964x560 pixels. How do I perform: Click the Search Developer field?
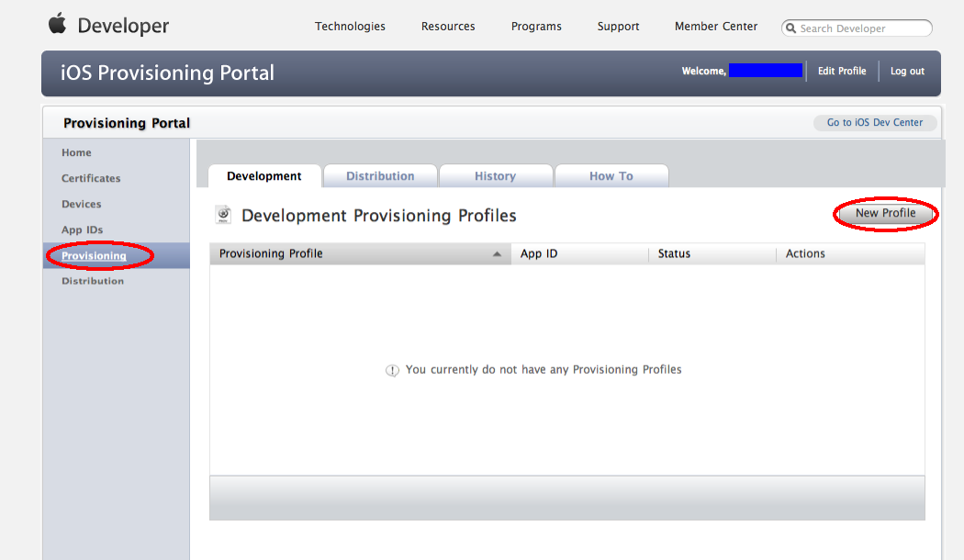863,28
